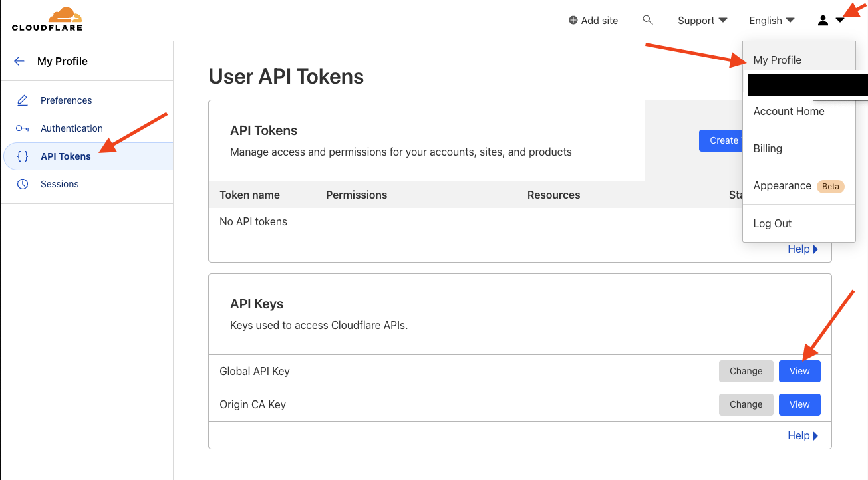Click the search magnifier icon

point(648,20)
